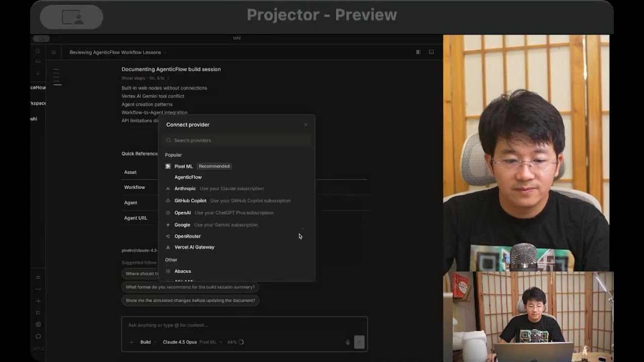Click the 'Where should th...' suggestion chip
644x362 pixels.
[141, 274]
